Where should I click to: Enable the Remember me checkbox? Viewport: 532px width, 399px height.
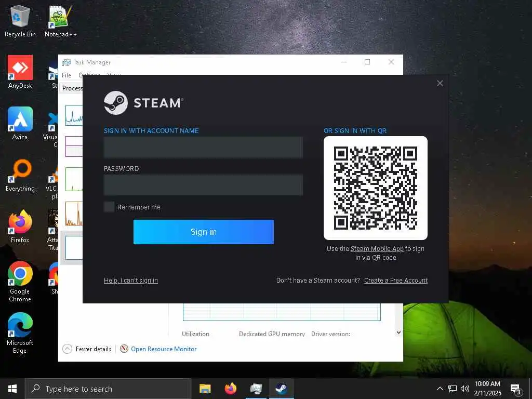(x=109, y=207)
